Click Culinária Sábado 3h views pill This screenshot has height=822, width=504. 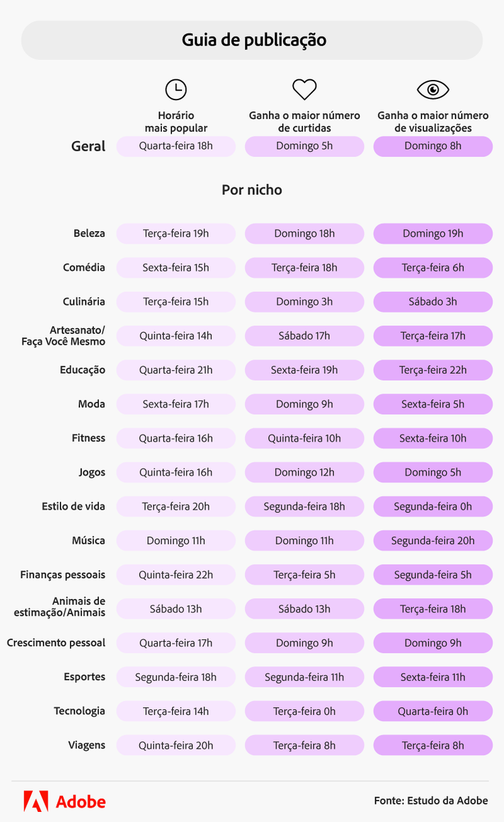[x=433, y=302]
